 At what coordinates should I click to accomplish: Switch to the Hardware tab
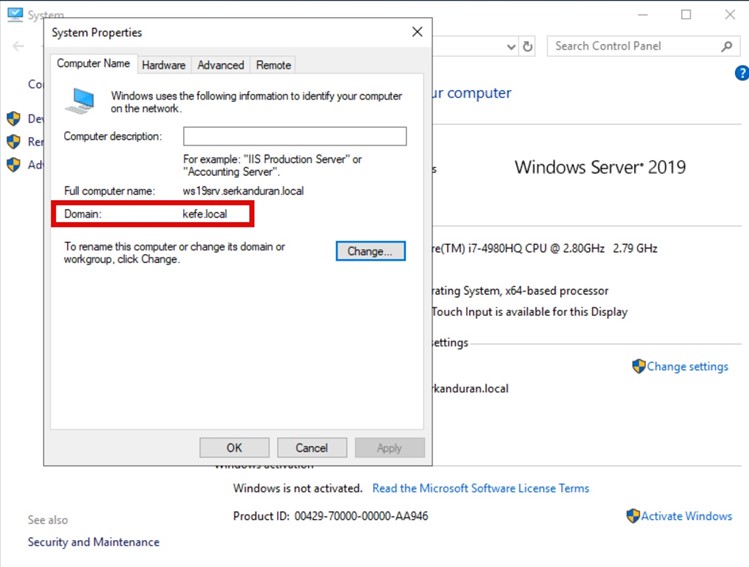[x=163, y=65]
